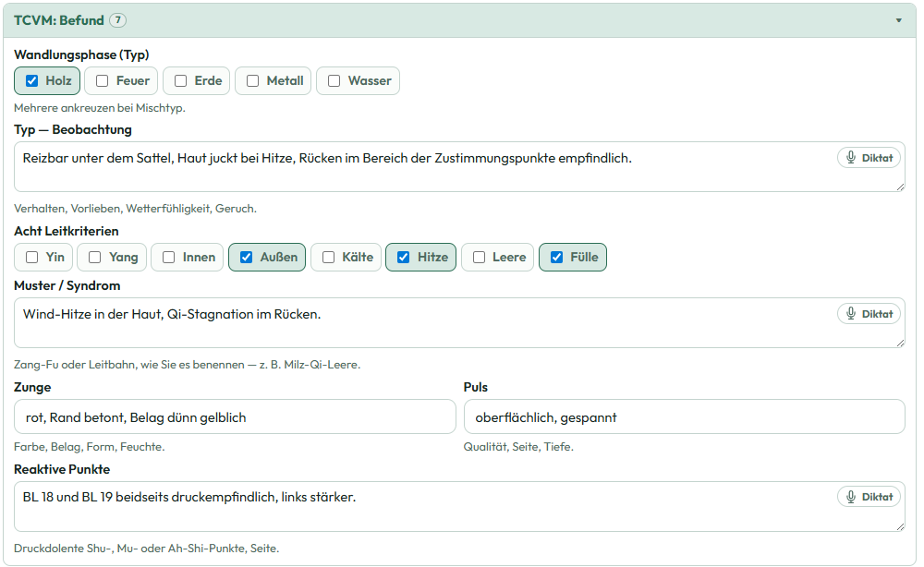Click the hint 'Farbe, Belag, Form, Feuchte.'
This screenshot has height=567, width=924.
(90, 447)
